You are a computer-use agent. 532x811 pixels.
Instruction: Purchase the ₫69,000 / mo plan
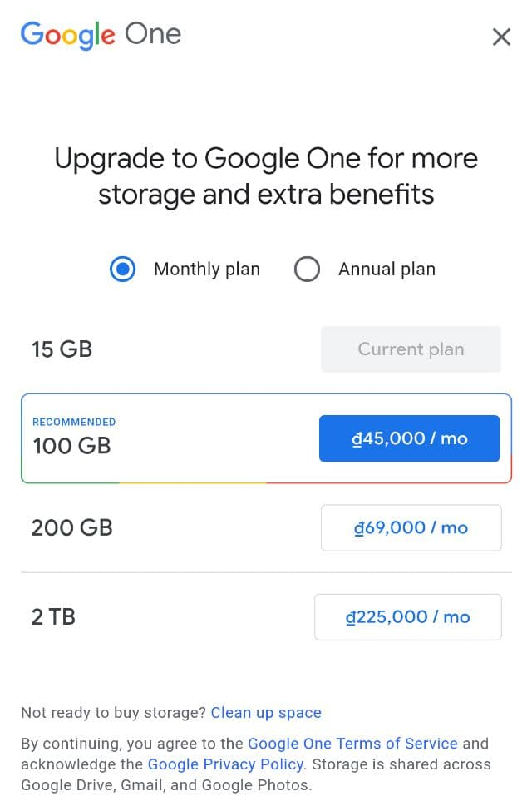tap(411, 527)
